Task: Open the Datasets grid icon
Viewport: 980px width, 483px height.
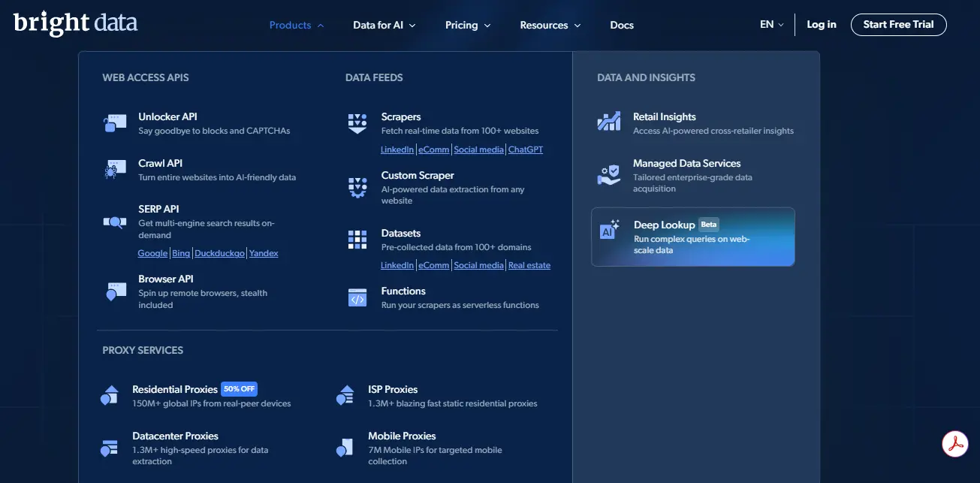Action: [357, 240]
